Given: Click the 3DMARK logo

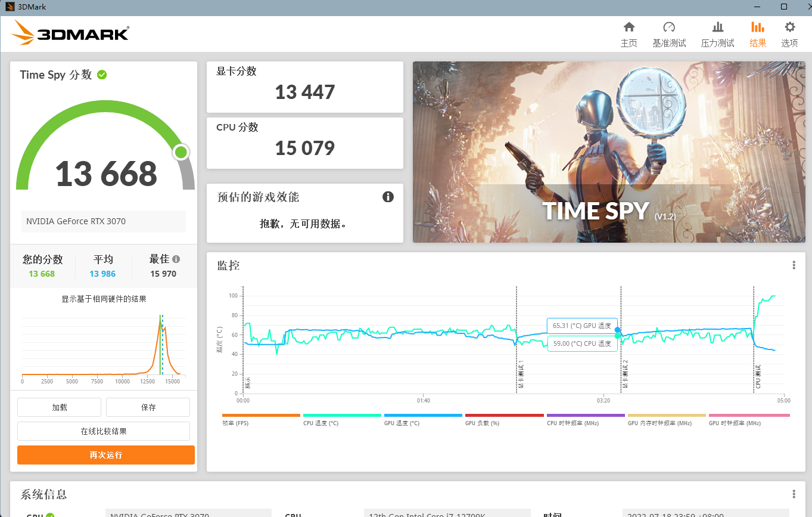Looking at the screenshot, I should point(70,33).
